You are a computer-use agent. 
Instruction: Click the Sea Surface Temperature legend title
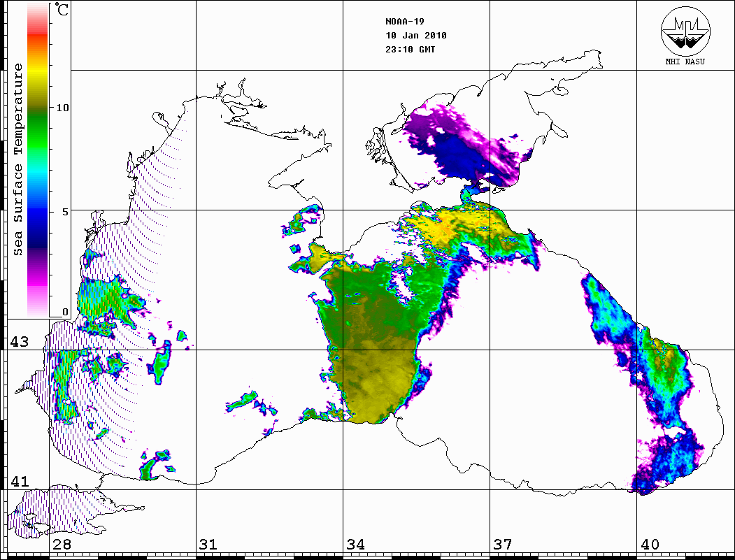coord(17,159)
